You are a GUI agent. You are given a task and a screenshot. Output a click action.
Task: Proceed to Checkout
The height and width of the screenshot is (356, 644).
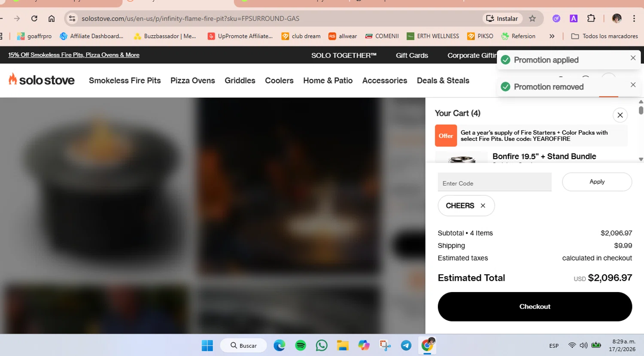pyautogui.click(x=535, y=307)
